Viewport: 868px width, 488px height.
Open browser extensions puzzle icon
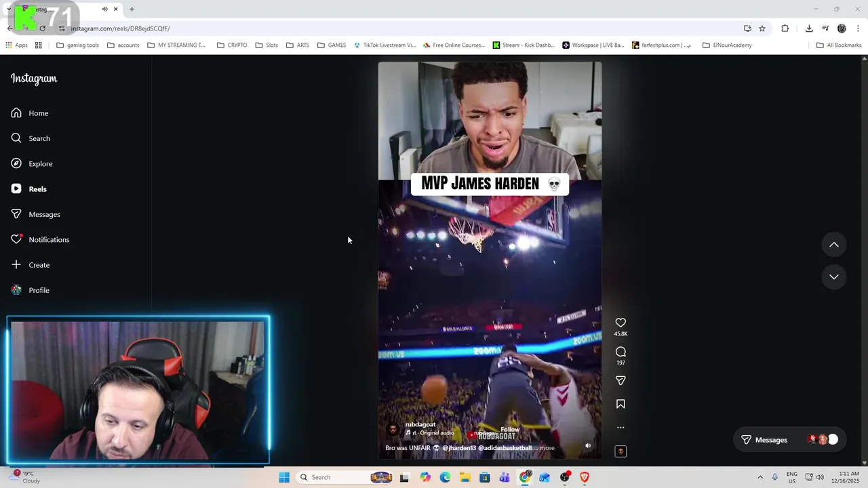[x=785, y=28]
